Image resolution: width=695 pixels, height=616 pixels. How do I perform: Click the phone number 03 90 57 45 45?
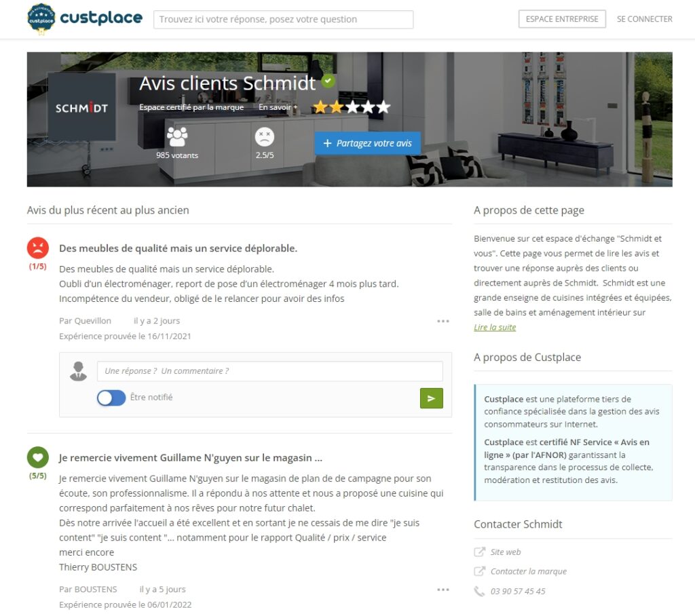(518, 591)
